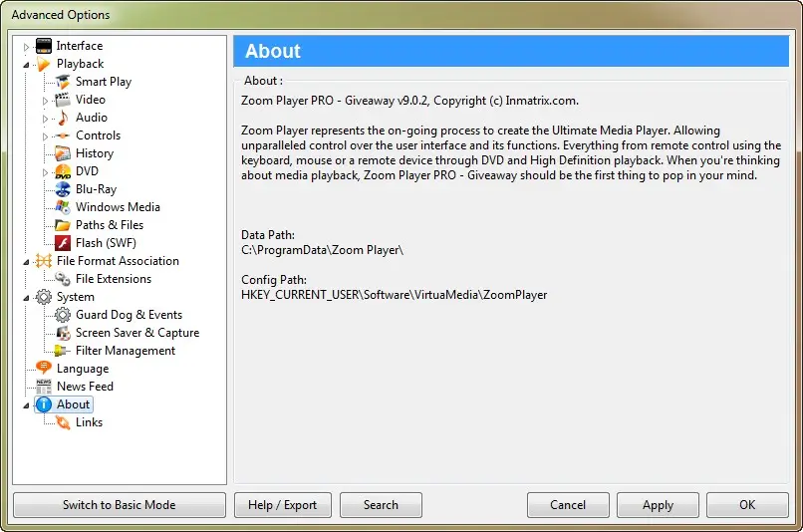Screen dimensions: 803x532
Task: Open the Smart Play settings page
Action: click(104, 82)
